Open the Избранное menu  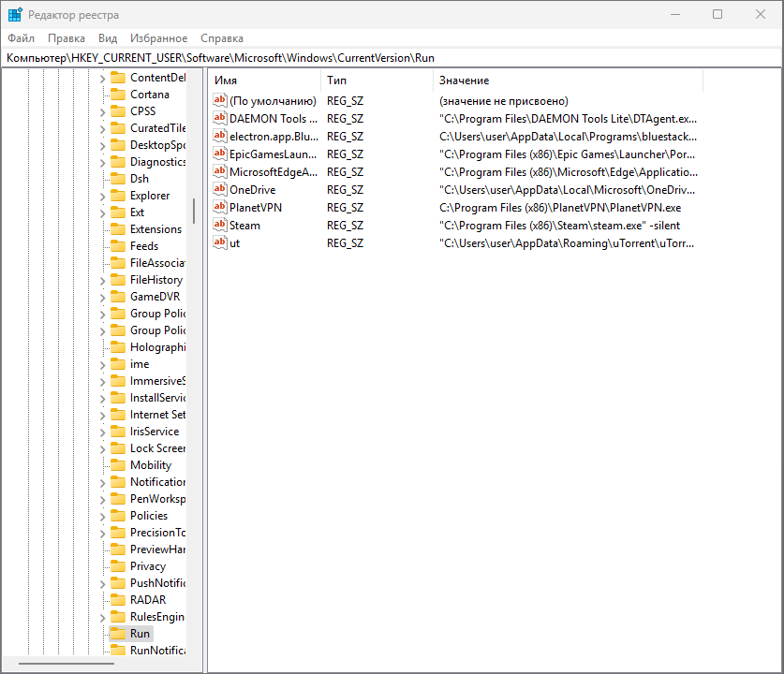(158, 38)
